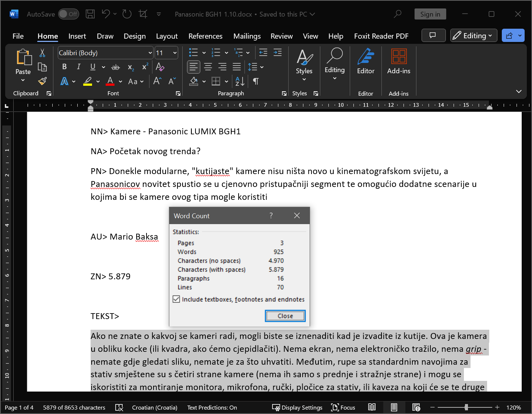Click the character count in status bar
This screenshot has height=414, width=532.
(74, 407)
